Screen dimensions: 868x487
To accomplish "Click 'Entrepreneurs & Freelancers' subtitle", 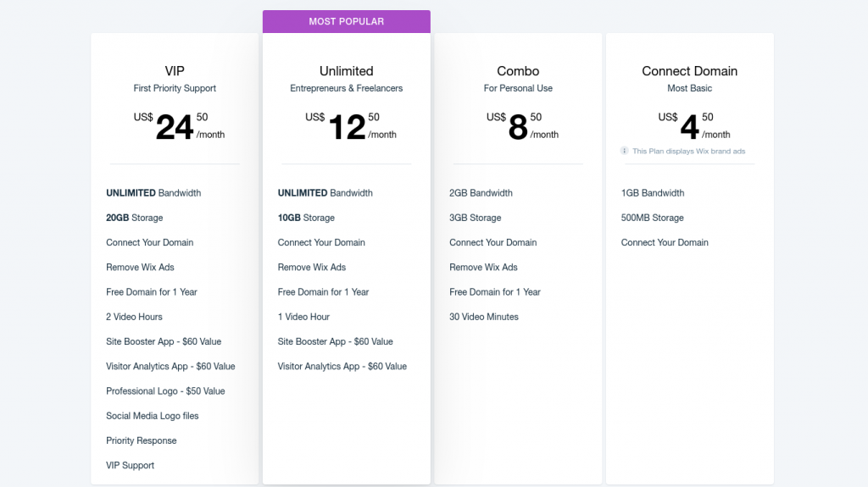I will [x=347, y=88].
